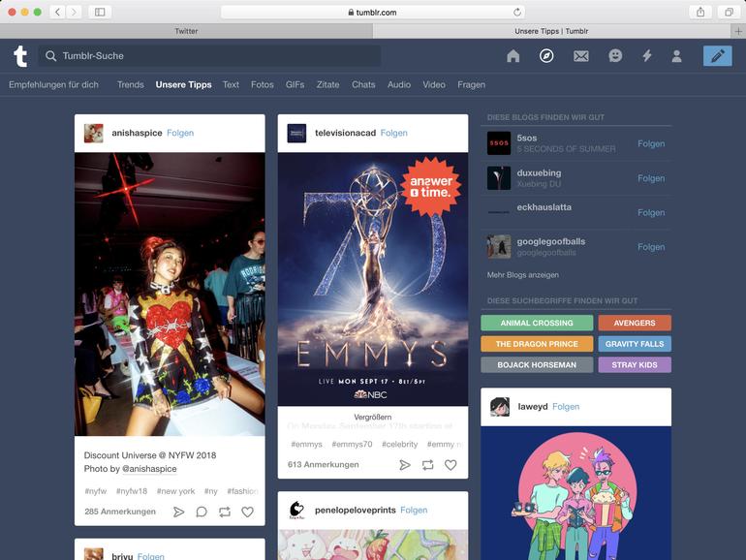Reply to the anishaspice post via speech bubble
The image size is (746, 560).
coord(202,512)
